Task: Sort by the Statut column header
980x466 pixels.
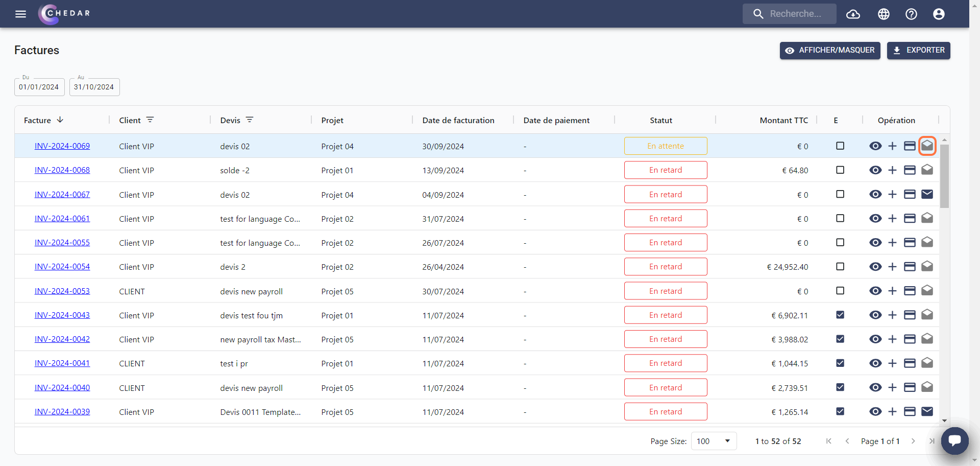Action: click(x=661, y=120)
